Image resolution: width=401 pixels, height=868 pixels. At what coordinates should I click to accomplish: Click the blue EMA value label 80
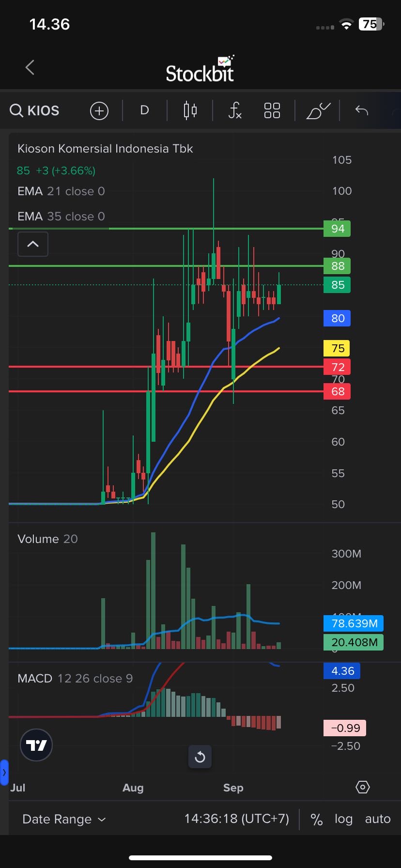pos(337,318)
